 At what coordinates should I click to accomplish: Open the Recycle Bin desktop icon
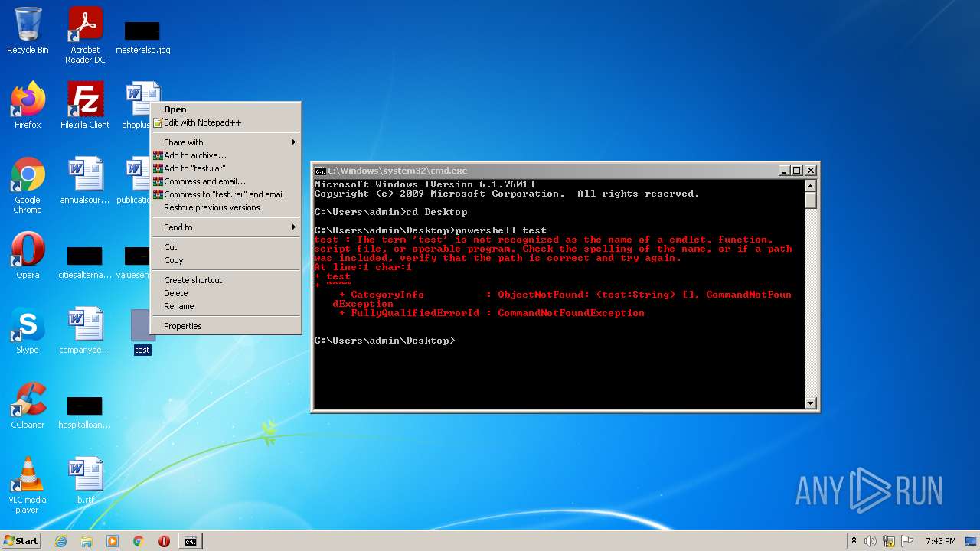coord(28,31)
